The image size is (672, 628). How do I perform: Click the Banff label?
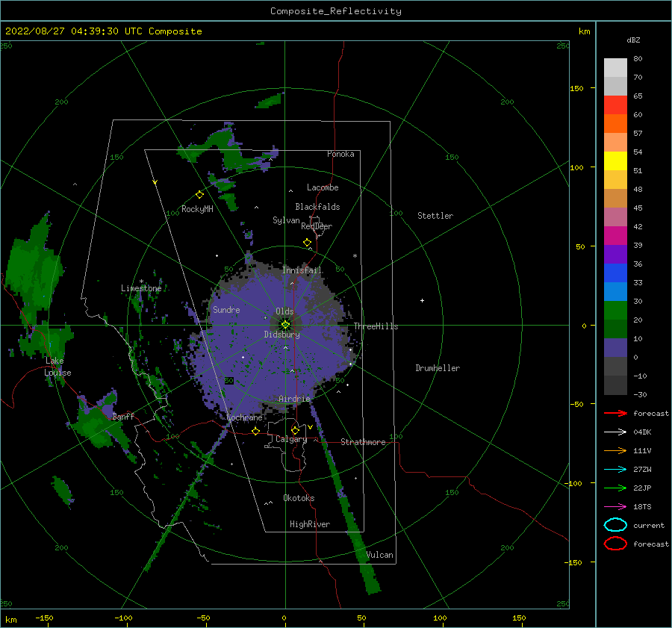tap(123, 416)
